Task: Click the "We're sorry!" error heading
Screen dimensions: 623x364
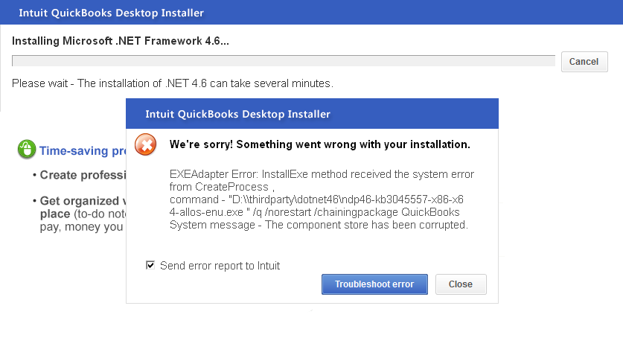Action: [x=320, y=144]
